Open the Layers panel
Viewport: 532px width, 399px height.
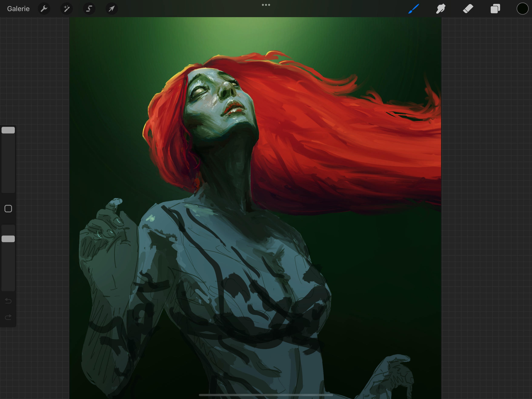pyautogui.click(x=495, y=9)
